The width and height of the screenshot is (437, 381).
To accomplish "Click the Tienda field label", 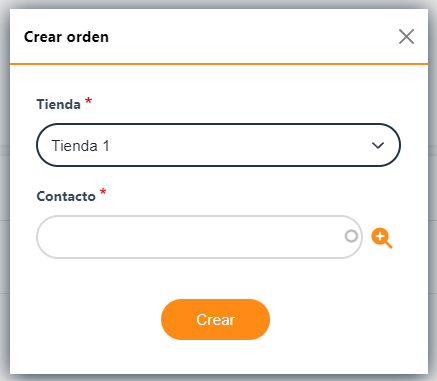I will [58, 104].
